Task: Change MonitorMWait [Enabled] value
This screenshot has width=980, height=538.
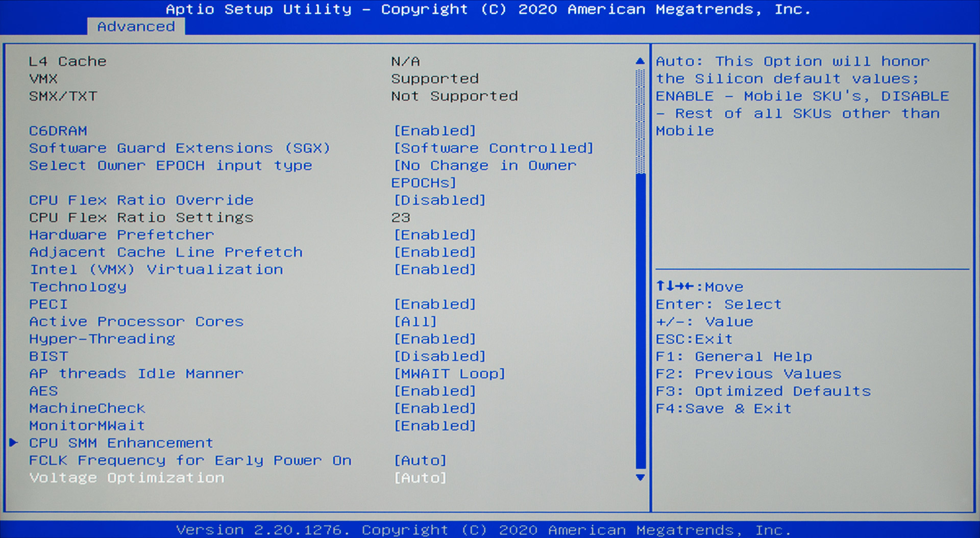Action: click(x=434, y=426)
